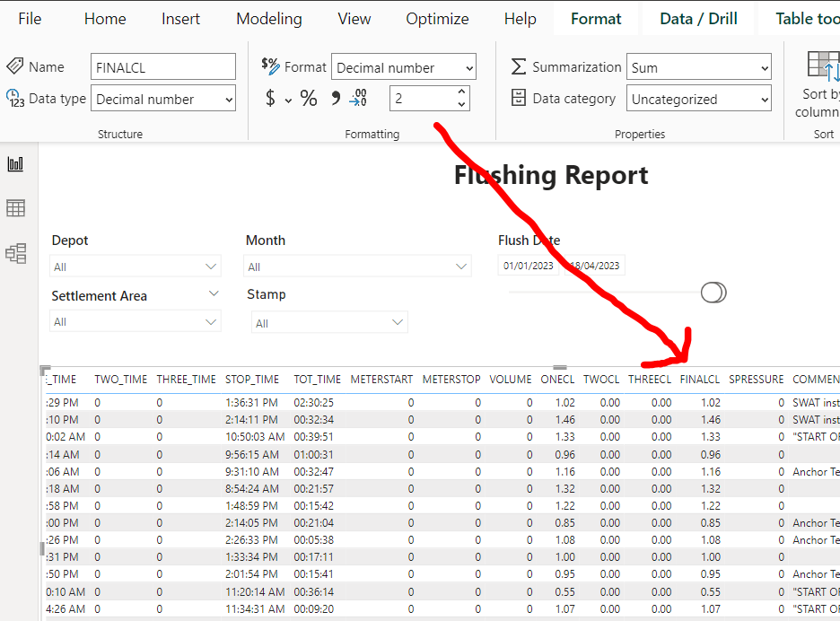Click the TWOCL column header
The height and width of the screenshot is (621, 840).
point(601,380)
